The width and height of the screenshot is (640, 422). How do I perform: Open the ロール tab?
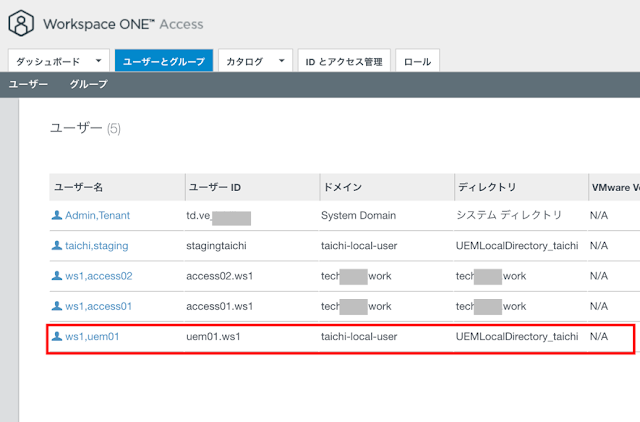[418, 60]
